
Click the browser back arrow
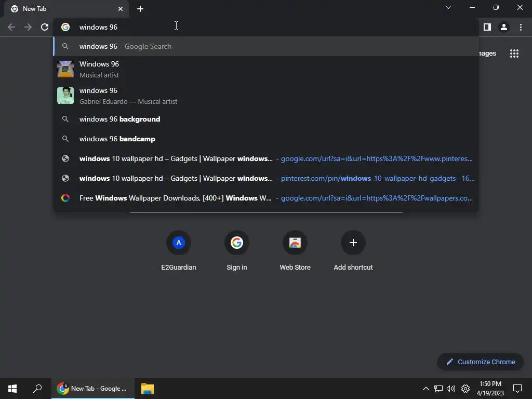(11, 27)
